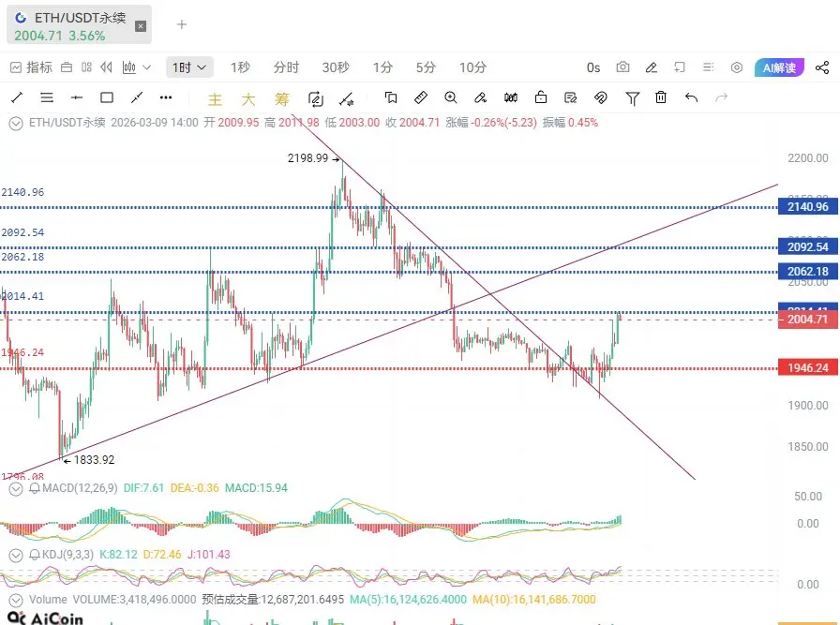The image size is (840, 625).
Task: Click the KDJ alert bell icon
Action: pyautogui.click(x=35, y=555)
